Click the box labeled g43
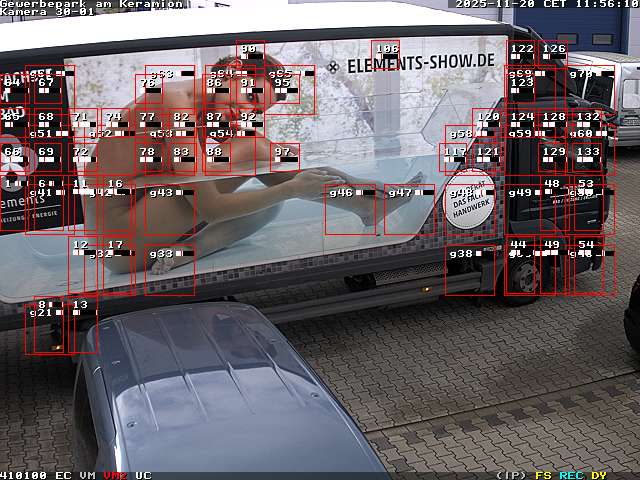This screenshot has height=480, width=640. [170, 209]
